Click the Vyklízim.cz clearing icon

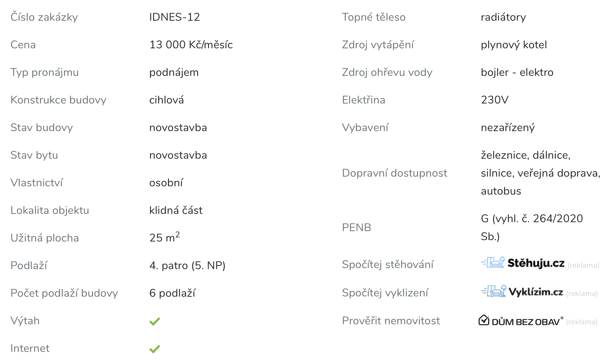coord(493,292)
